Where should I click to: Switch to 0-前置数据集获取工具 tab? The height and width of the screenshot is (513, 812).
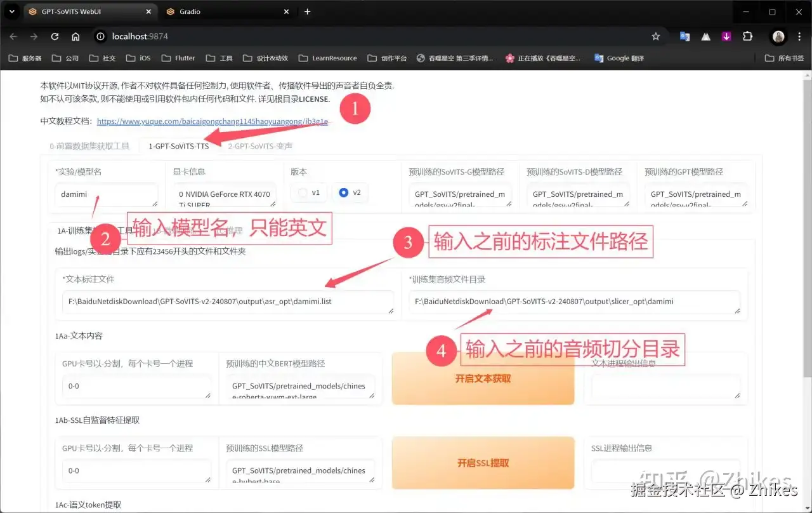[89, 146]
